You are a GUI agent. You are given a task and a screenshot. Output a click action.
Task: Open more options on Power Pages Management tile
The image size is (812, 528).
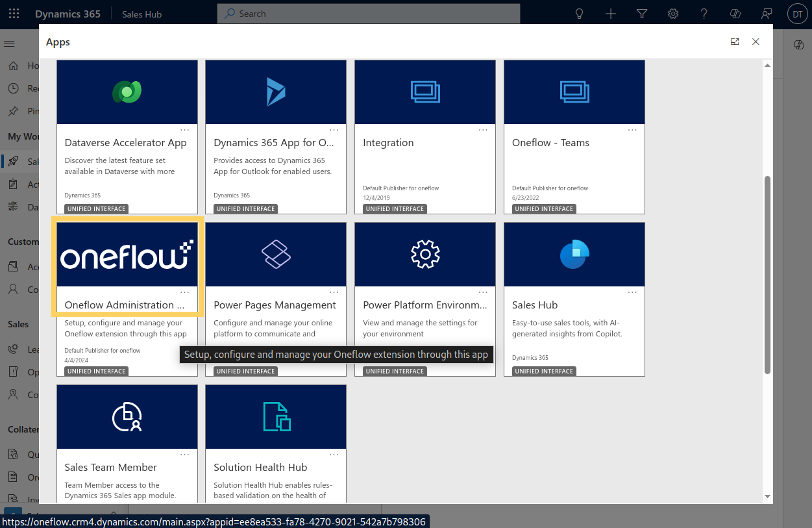pyautogui.click(x=334, y=291)
